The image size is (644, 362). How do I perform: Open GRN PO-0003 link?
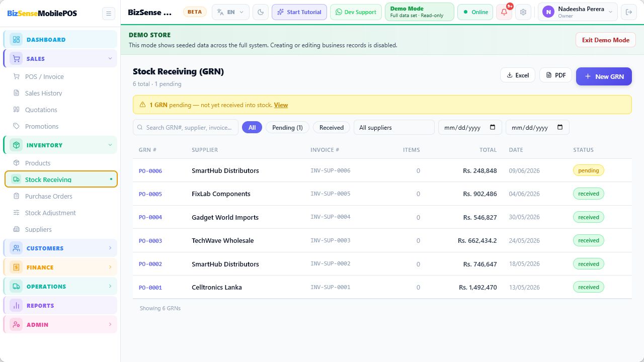pyautogui.click(x=150, y=241)
